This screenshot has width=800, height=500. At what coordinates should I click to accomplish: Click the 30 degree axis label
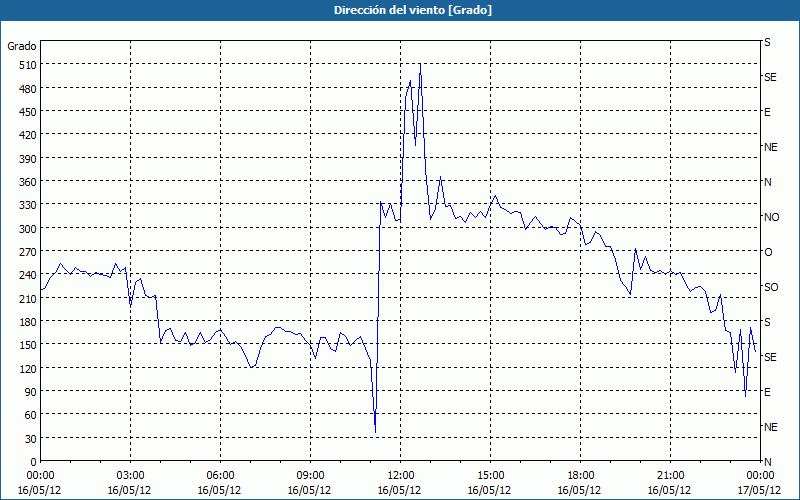point(30,439)
